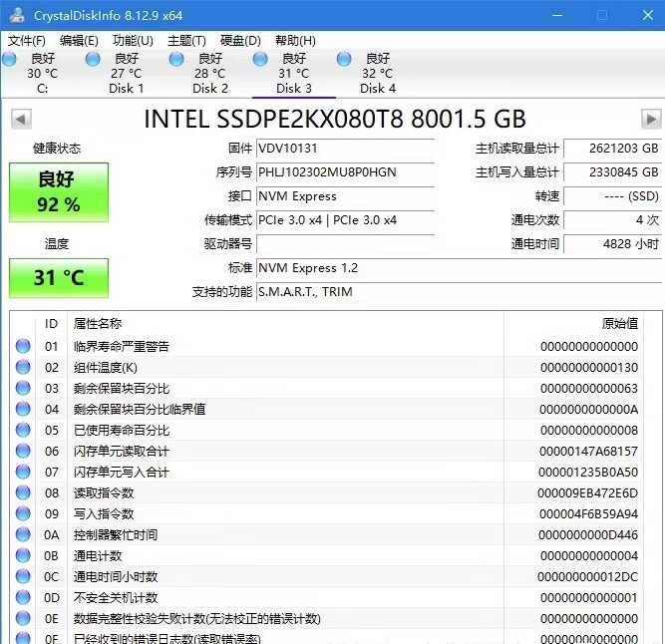Click power on hours 4828 小时 field
Viewport: 665px width, 644px height.
(612, 244)
